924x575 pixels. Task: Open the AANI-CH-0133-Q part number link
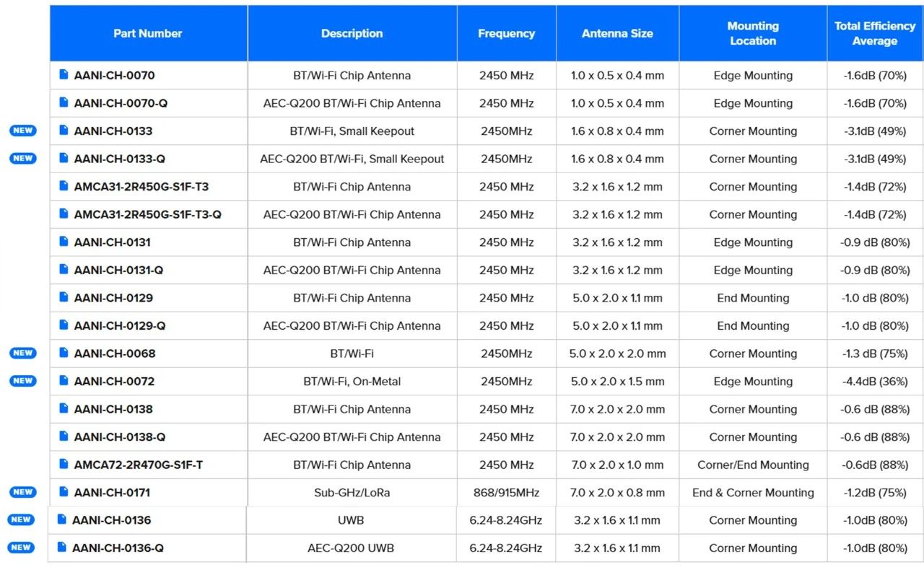(119, 159)
